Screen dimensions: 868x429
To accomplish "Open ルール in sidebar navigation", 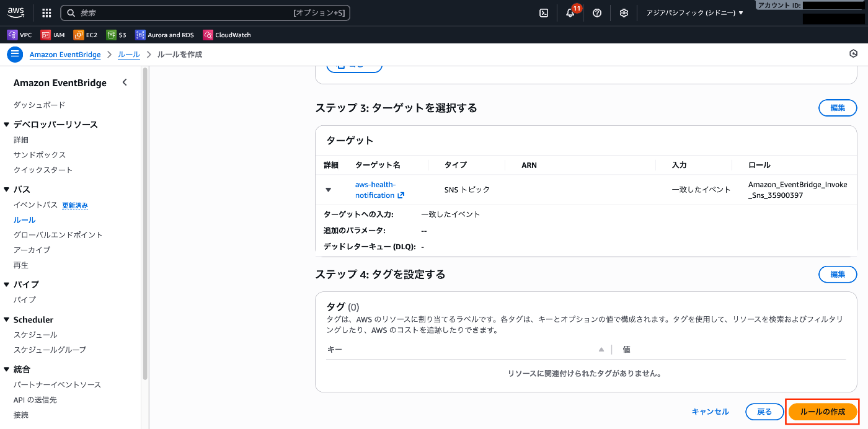I will [25, 220].
